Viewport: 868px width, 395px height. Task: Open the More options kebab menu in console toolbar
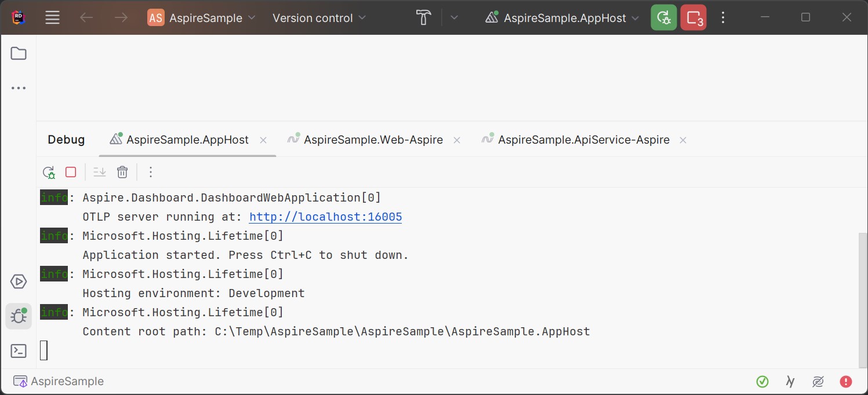(151, 172)
